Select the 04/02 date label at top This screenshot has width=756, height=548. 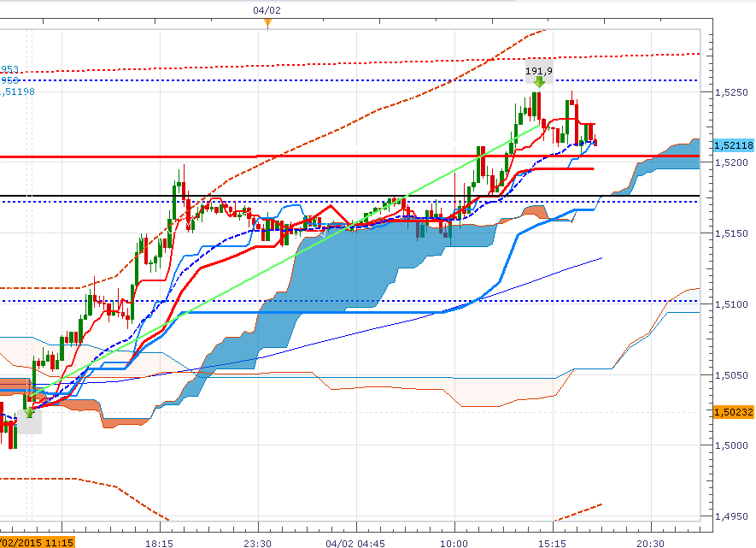point(267,10)
